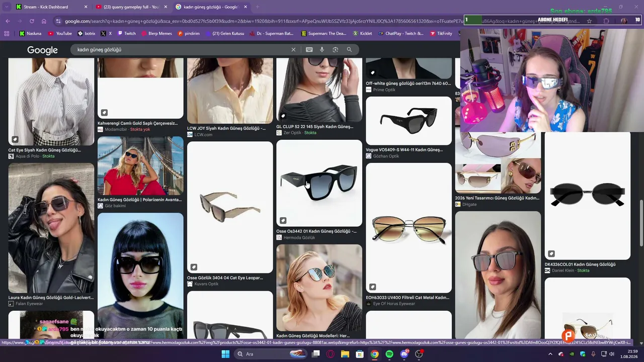Image resolution: width=644 pixels, height=362 pixels.
Task: Open Laura Kadın Güneş Gözlüğü Gold-Lacivert image
Action: click(x=51, y=228)
